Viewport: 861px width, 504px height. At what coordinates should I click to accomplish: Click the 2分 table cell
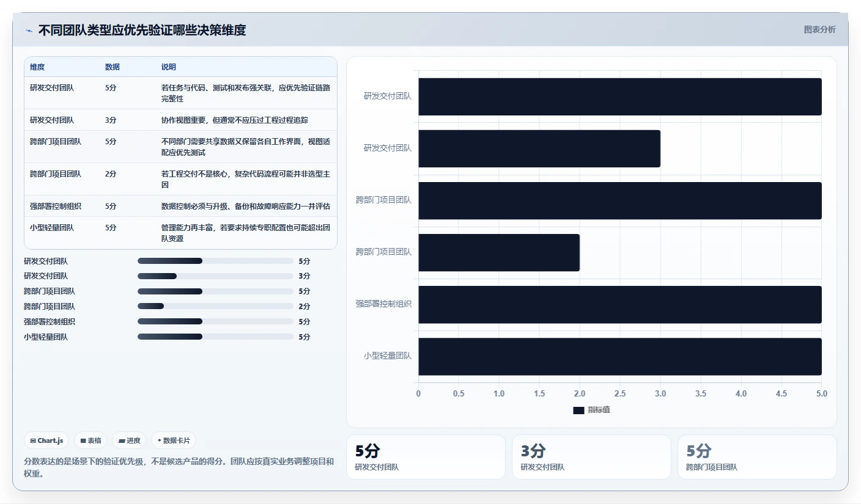[111, 173]
